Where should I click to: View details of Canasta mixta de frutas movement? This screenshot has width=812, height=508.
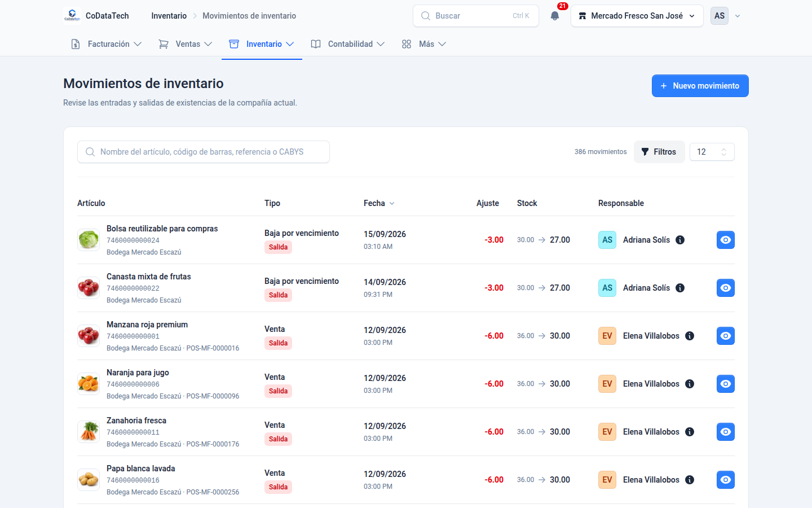click(x=726, y=288)
